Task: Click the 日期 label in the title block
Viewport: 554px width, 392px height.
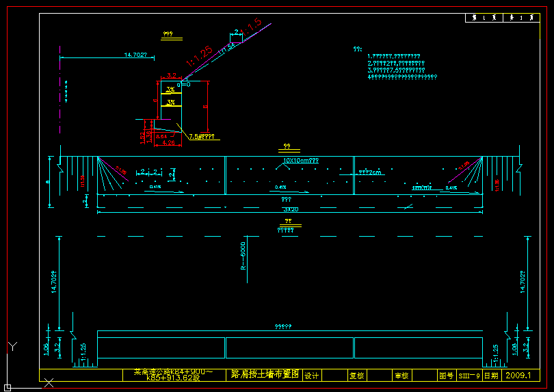Action: pos(491,376)
